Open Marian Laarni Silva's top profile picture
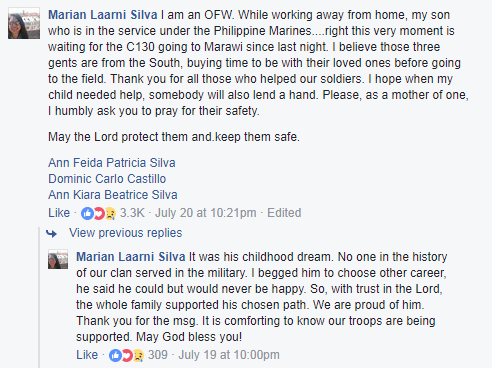The image size is (492, 368). pyautogui.click(x=24, y=24)
